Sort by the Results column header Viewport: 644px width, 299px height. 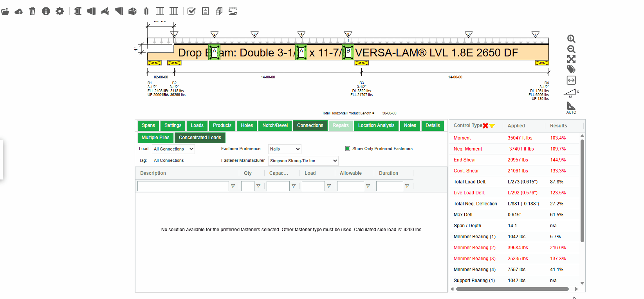[558, 126]
